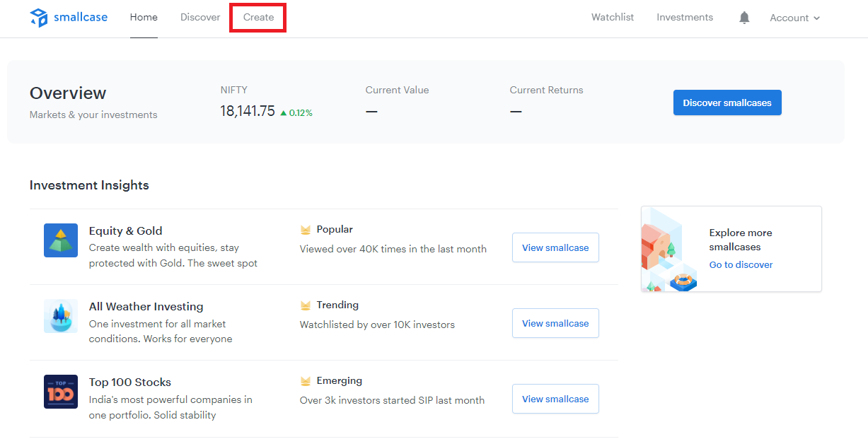Click the Go to discover link
The image size is (868, 444).
click(x=741, y=264)
